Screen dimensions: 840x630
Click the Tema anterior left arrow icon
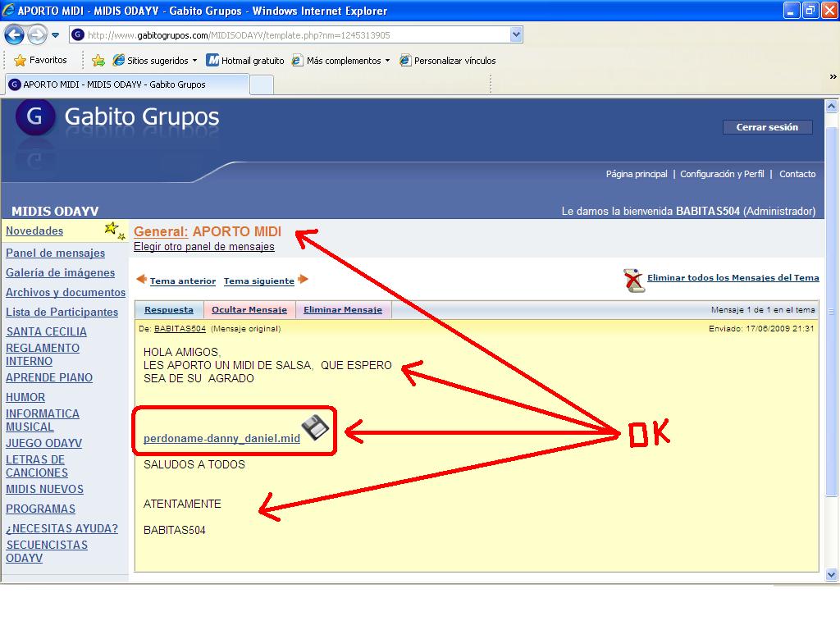[141, 280]
